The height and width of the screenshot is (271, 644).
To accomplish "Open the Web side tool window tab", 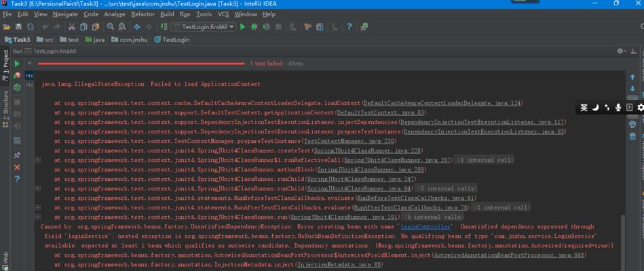I will tap(5, 261).
